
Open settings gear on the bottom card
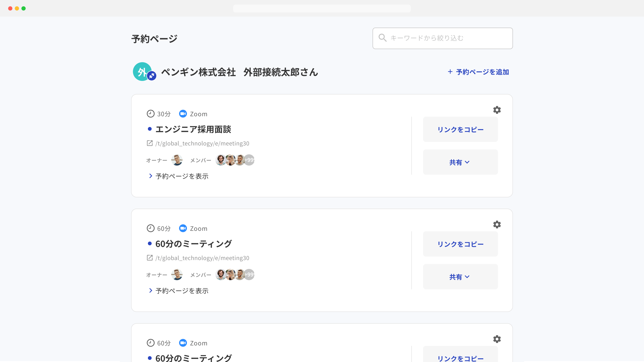(497, 339)
